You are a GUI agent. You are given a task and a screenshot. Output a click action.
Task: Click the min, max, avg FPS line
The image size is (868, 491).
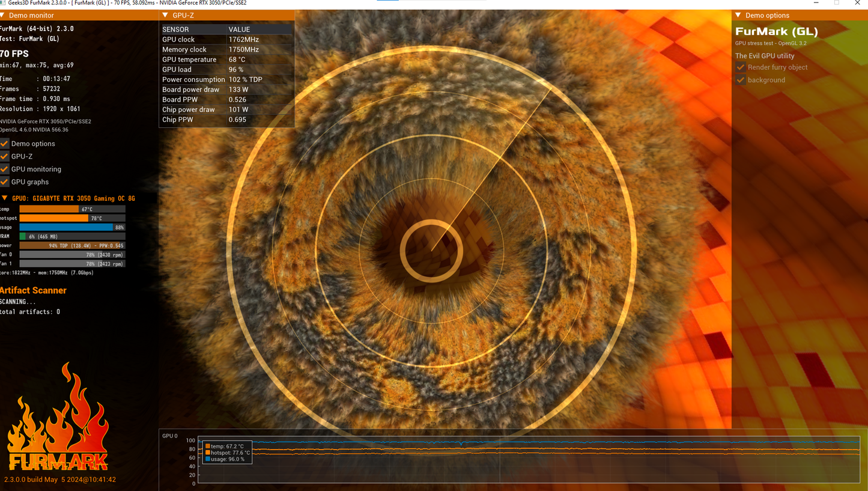point(37,65)
